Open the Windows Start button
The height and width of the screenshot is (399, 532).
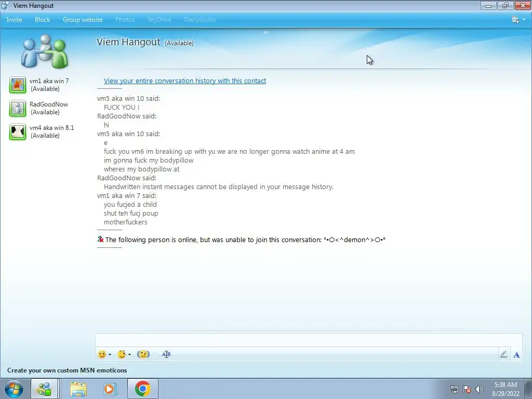point(14,389)
